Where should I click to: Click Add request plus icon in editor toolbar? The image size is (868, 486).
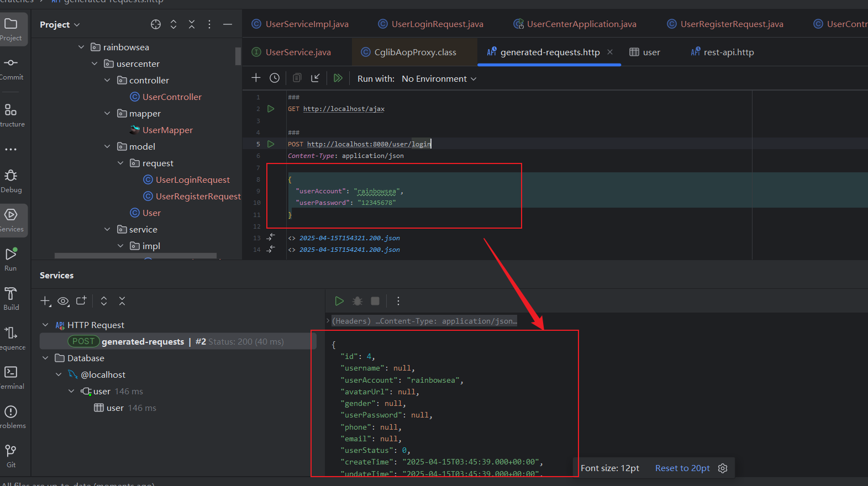256,78
